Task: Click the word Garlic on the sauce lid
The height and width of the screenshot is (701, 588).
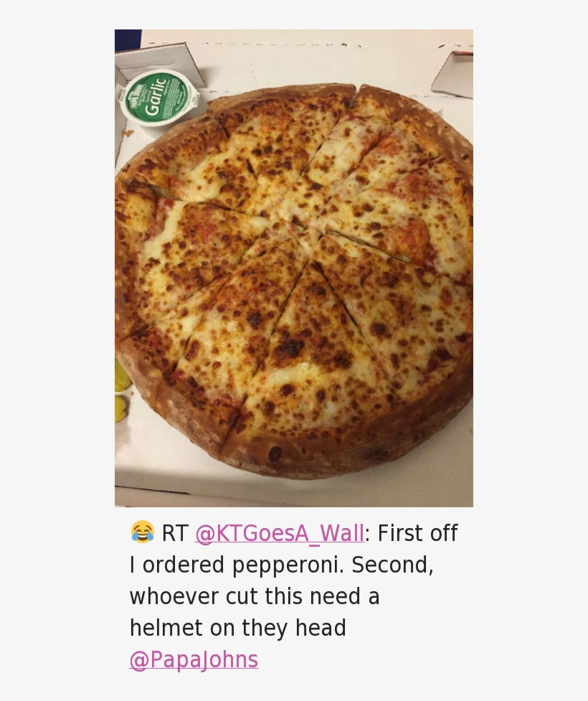Action: coord(155,96)
